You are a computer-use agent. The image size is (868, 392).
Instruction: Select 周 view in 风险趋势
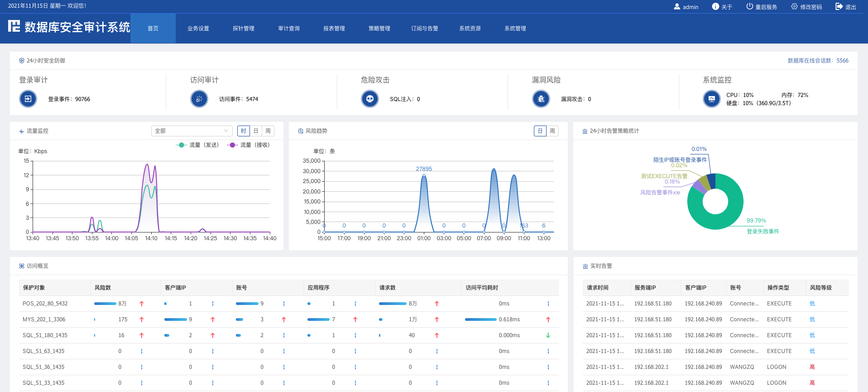coord(552,131)
